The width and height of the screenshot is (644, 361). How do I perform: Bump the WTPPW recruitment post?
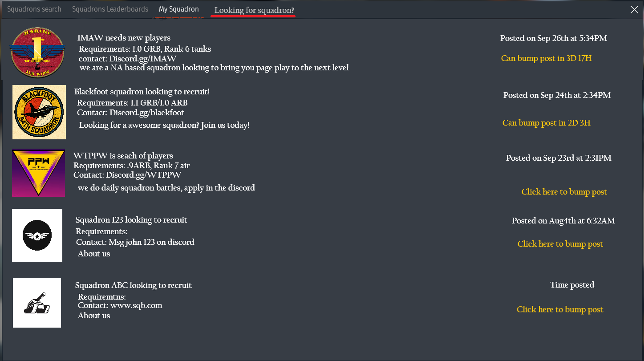(x=564, y=192)
